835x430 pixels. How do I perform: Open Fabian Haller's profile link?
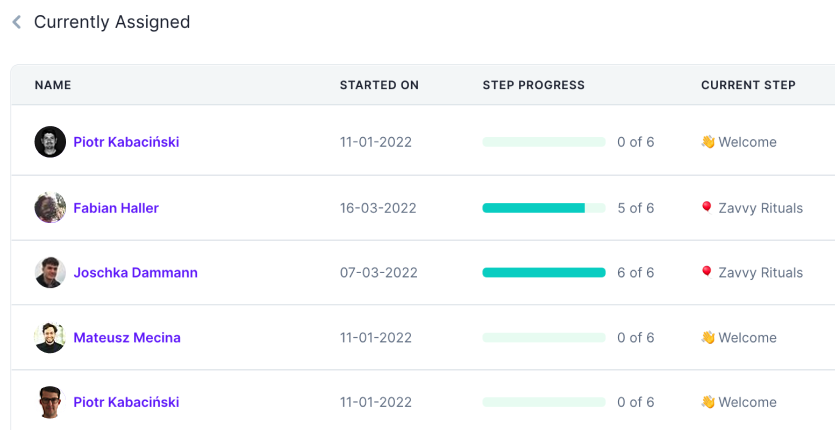(116, 208)
